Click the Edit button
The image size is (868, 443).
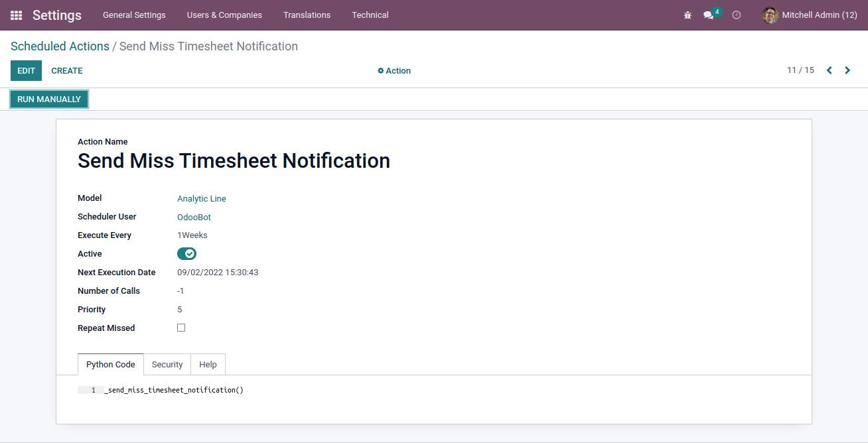tap(26, 71)
